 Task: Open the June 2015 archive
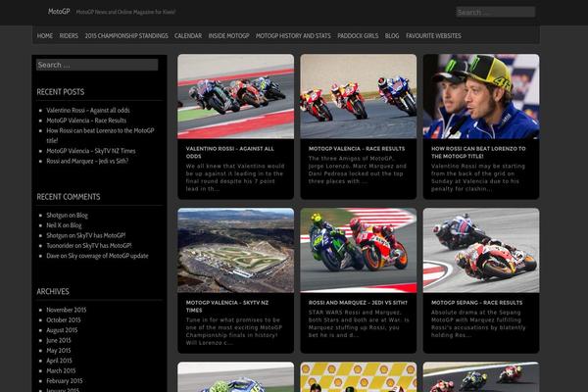click(59, 340)
